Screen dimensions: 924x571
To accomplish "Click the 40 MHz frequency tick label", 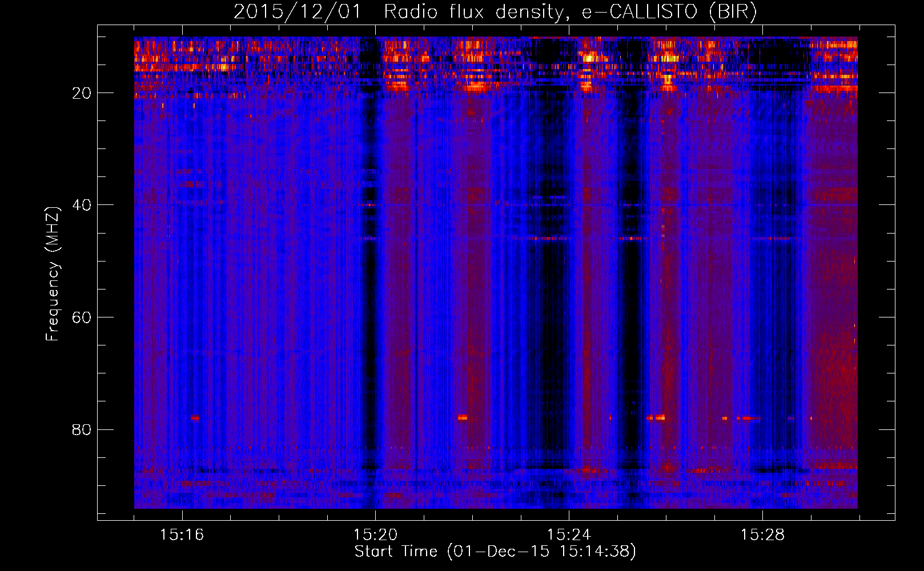I will (x=82, y=205).
